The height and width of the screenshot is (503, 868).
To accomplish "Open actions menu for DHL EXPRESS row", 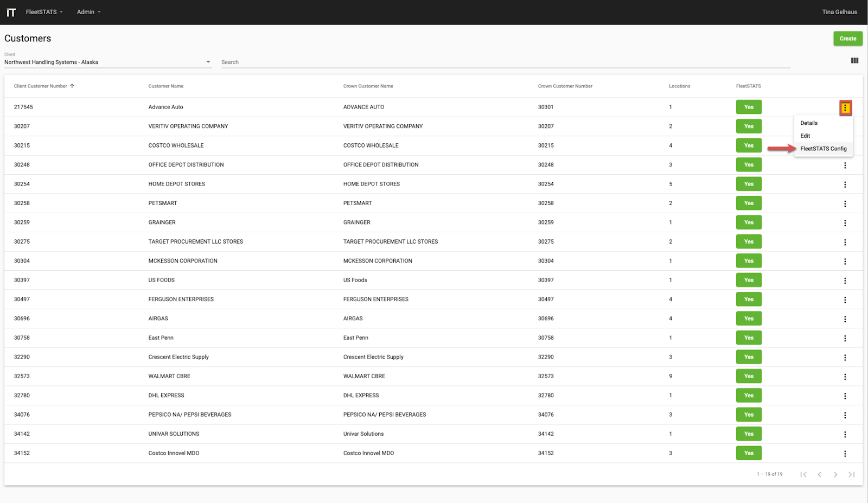I will tap(845, 396).
